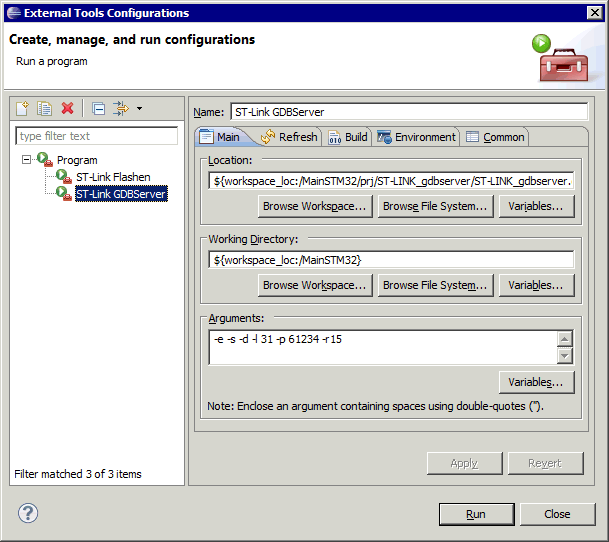Viewport: 609px width, 542px height.
Task: Open Variables for the Arguments field
Action: pos(536,382)
